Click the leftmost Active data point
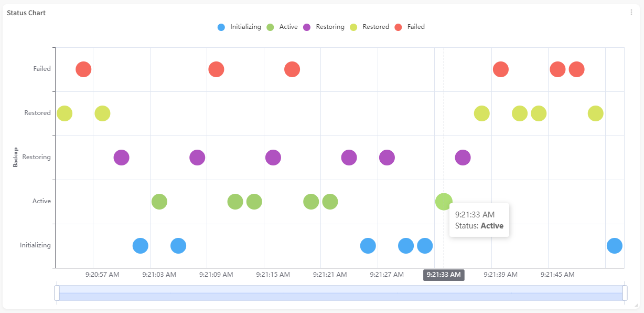Image resolution: width=644 pixels, height=313 pixels. [x=159, y=201]
